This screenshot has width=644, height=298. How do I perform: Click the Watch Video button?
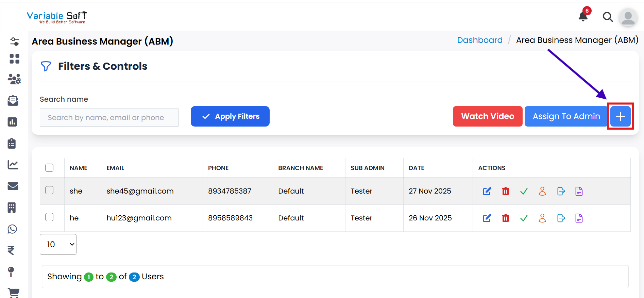pyautogui.click(x=487, y=116)
